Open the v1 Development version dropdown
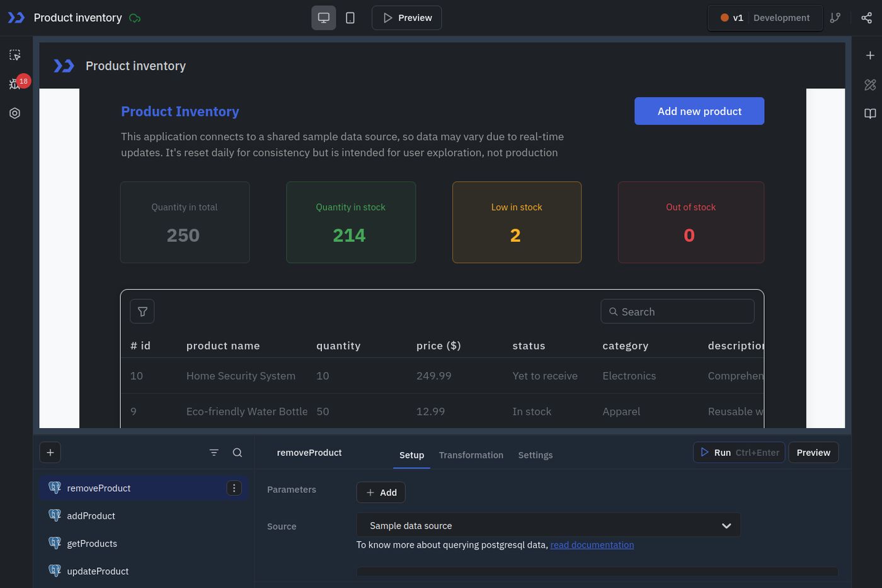This screenshot has height=588, width=882. pos(765,18)
